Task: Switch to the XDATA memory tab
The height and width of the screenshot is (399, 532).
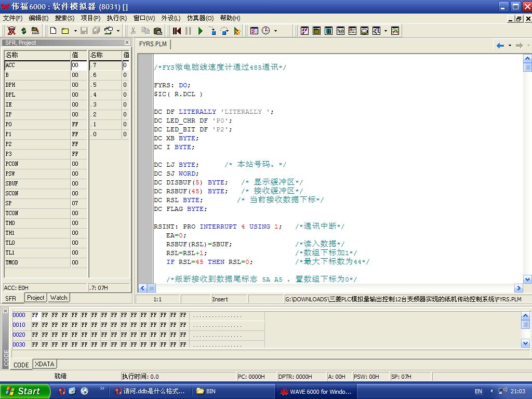Action: click(45, 364)
